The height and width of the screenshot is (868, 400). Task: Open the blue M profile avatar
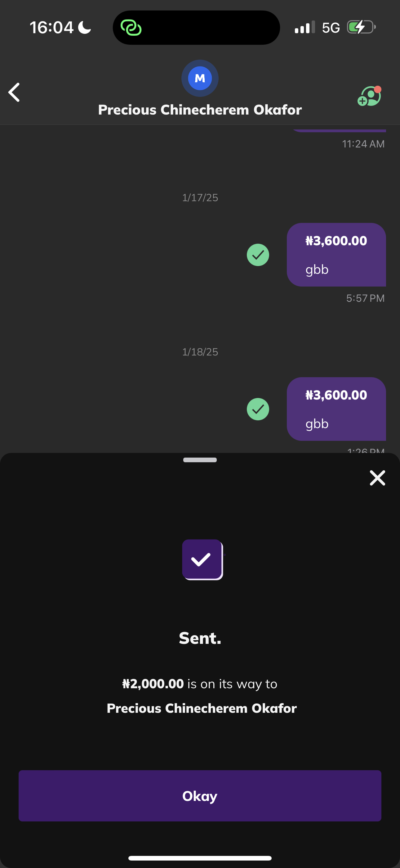[200, 78]
